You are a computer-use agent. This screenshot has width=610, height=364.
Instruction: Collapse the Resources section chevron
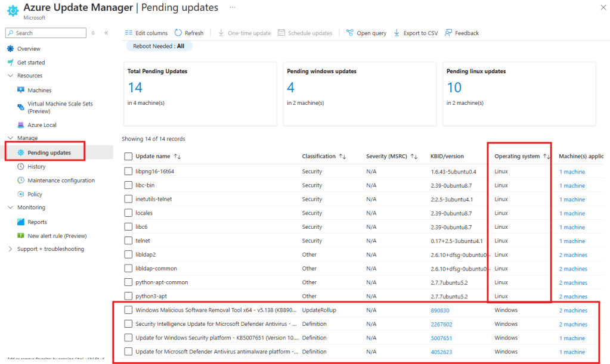pyautogui.click(x=10, y=76)
